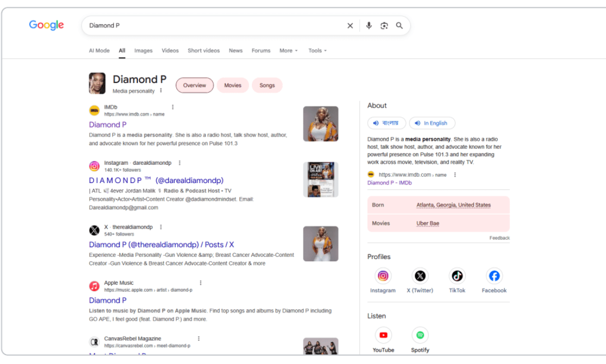
Task: Open the News tab
Action: pyautogui.click(x=236, y=51)
